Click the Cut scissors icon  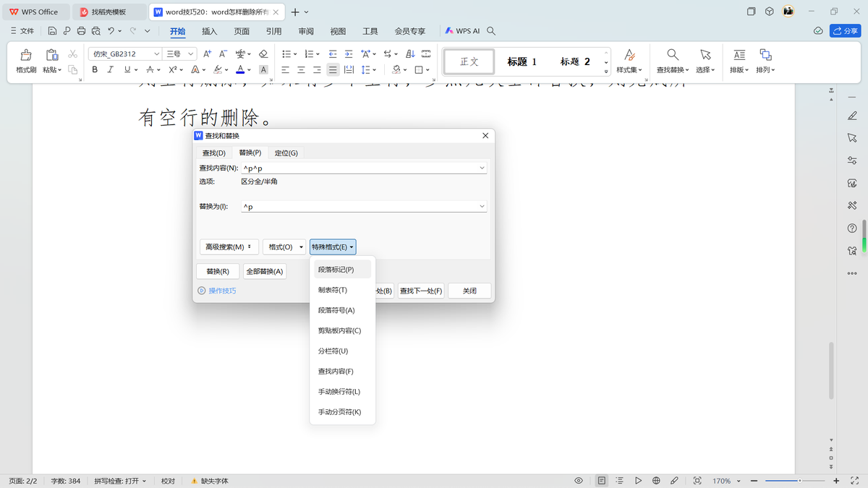click(72, 54)
